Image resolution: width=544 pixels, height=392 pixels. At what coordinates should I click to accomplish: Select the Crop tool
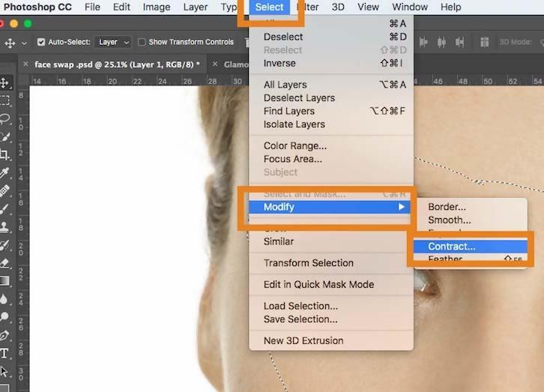[x=4, y=154]
